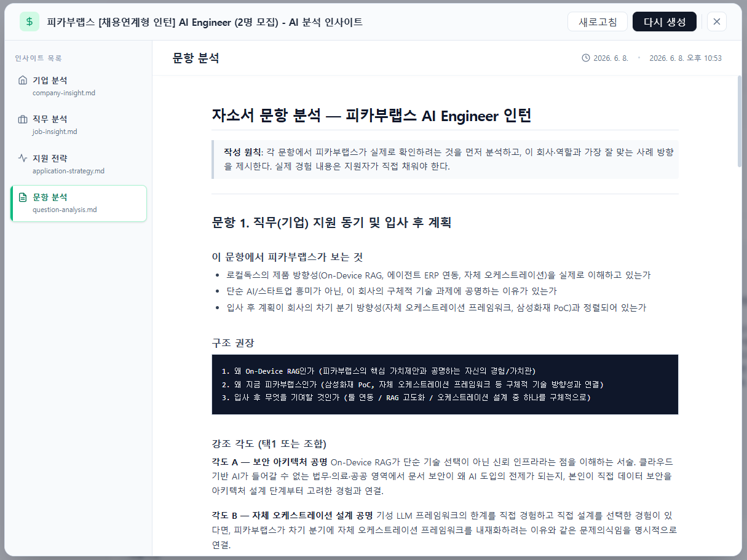This screenshot has width=747, height=560.
Task: Click the timestamp 2026. 6. 8. 오후 10:53
Action: tap(686, 58)
